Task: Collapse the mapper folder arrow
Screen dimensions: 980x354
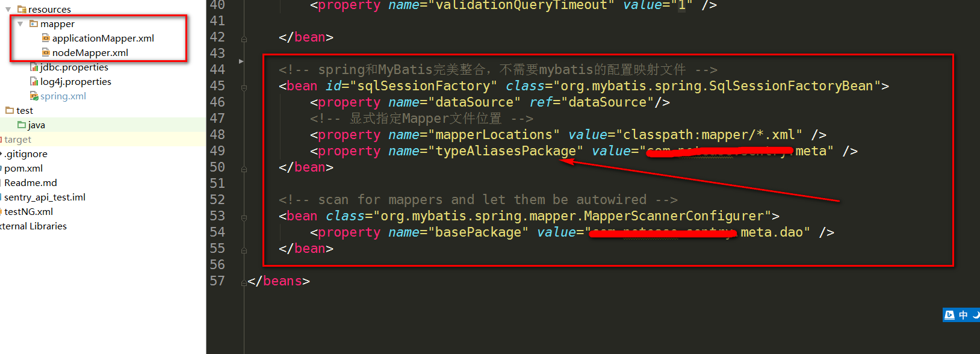Action: 20,23
